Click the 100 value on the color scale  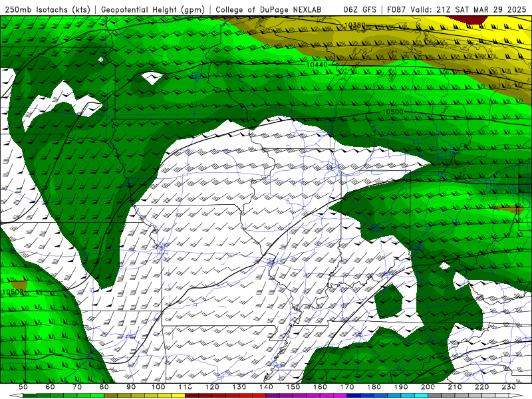158,387
